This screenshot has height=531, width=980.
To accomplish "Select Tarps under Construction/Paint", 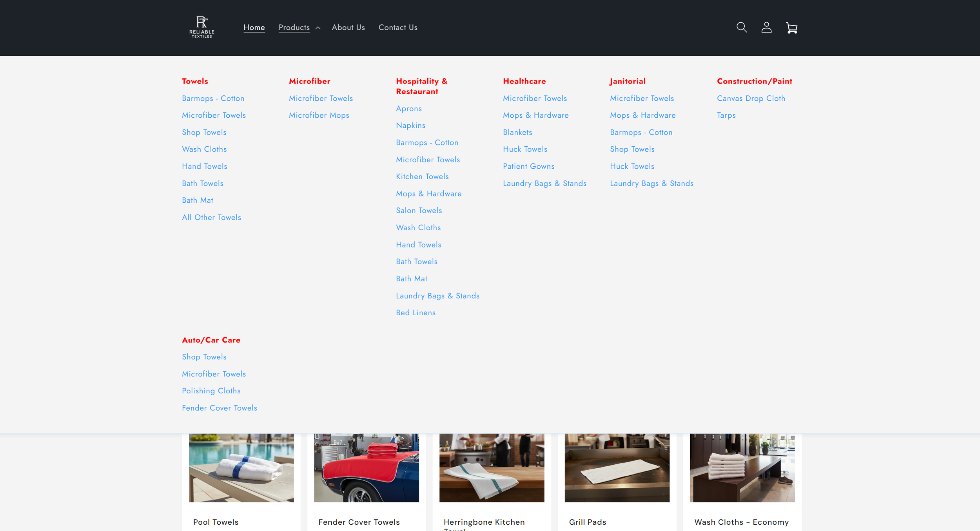I will [726, 115].
